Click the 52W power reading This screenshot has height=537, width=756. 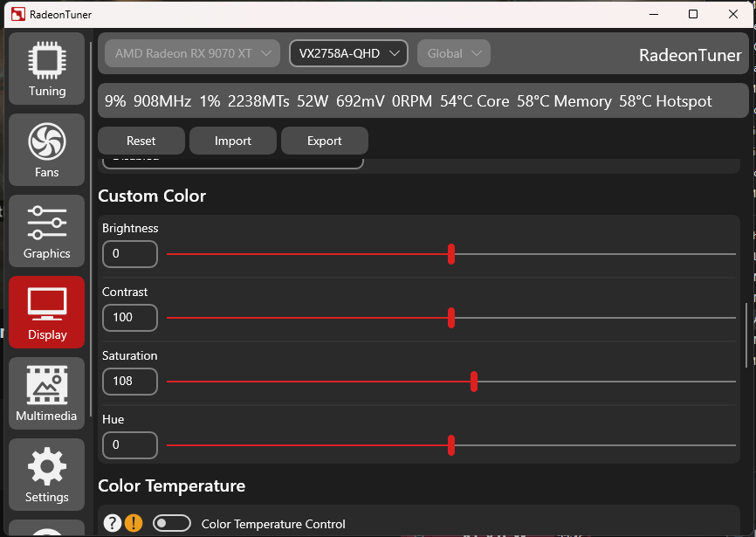[x=313, y=101]
